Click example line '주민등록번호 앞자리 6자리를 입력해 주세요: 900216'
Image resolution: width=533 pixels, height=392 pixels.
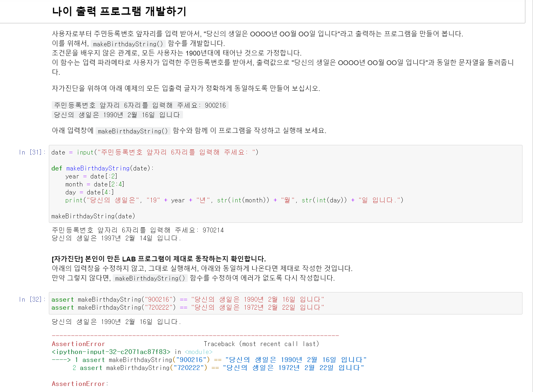140,105
